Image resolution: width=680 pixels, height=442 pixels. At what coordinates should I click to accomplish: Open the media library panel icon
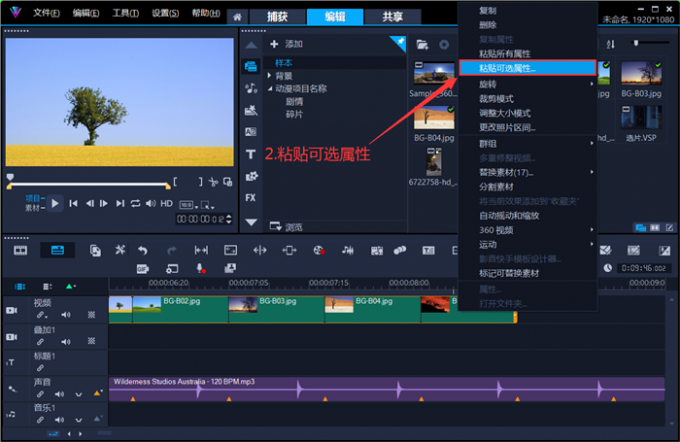(x=251, y=66)
